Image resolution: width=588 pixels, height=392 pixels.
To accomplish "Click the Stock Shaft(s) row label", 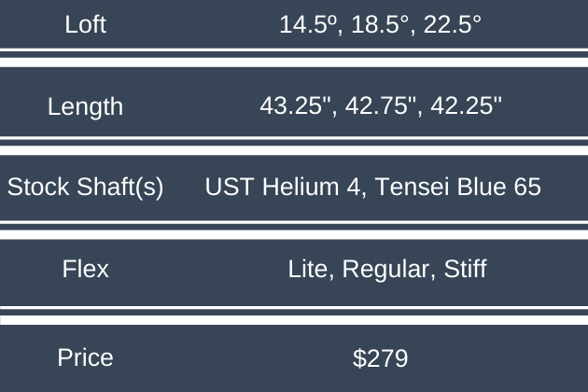I will coord(85,188).
